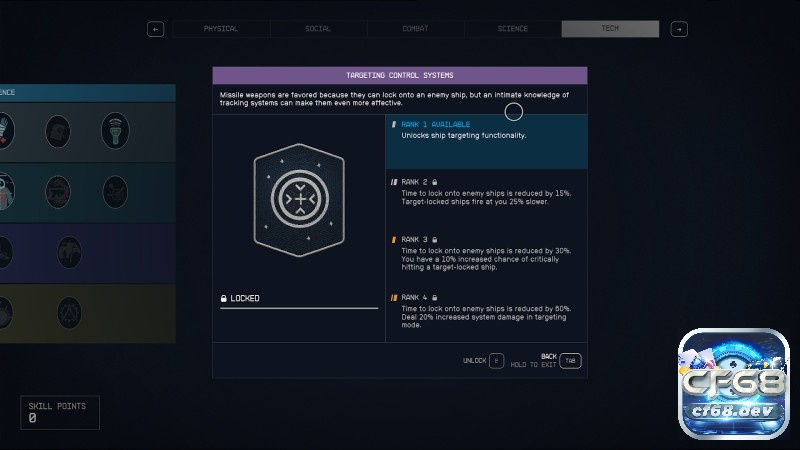Click the E key to unlock skill
800x450 pixels.
point(496,361)
